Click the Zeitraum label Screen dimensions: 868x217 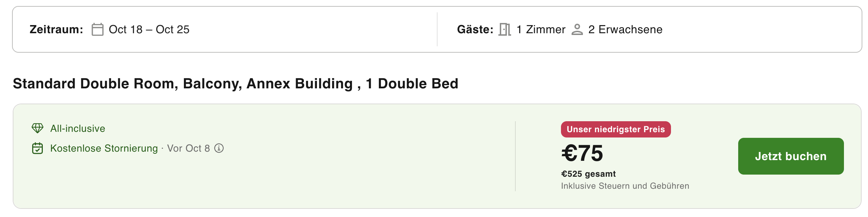click(x=56, y=29)
